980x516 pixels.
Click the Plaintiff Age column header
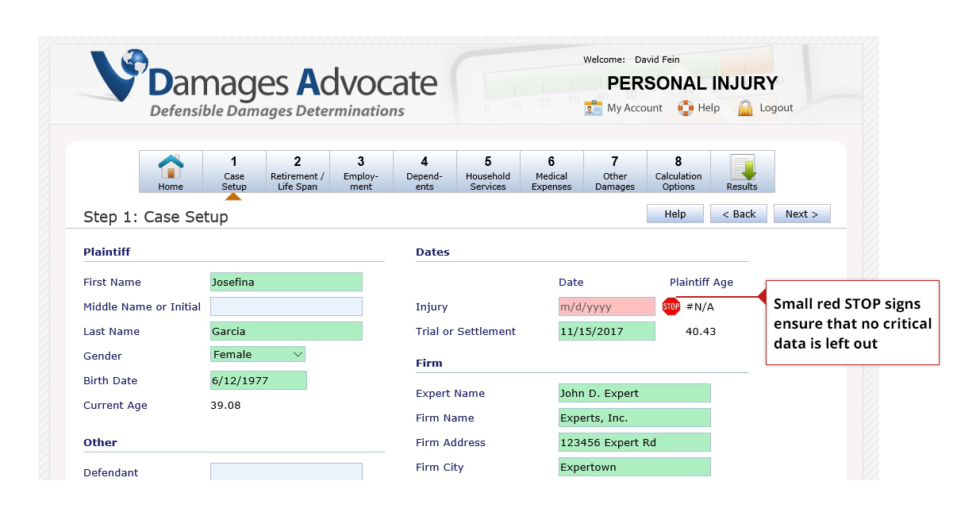pyautogui.click(x=701, y=282)
